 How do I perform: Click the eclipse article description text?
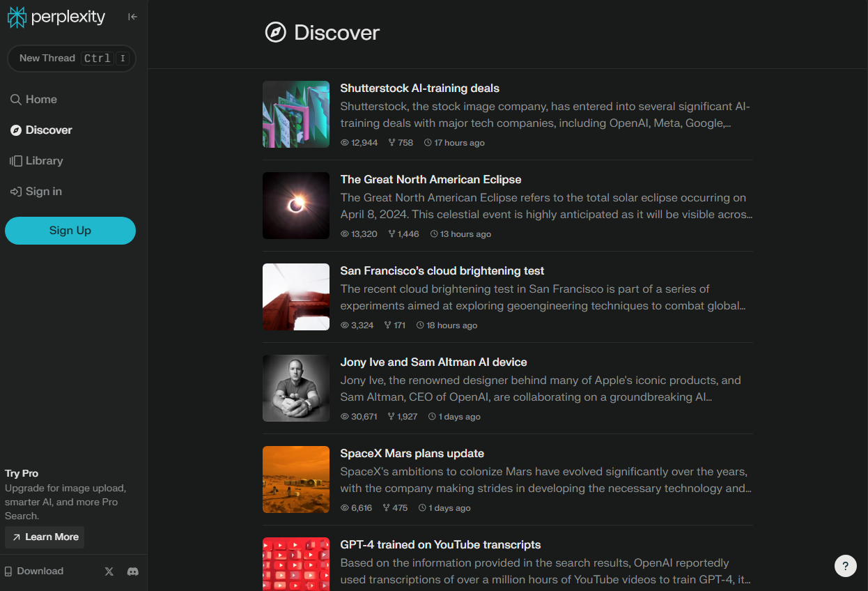tap(546, 206)
